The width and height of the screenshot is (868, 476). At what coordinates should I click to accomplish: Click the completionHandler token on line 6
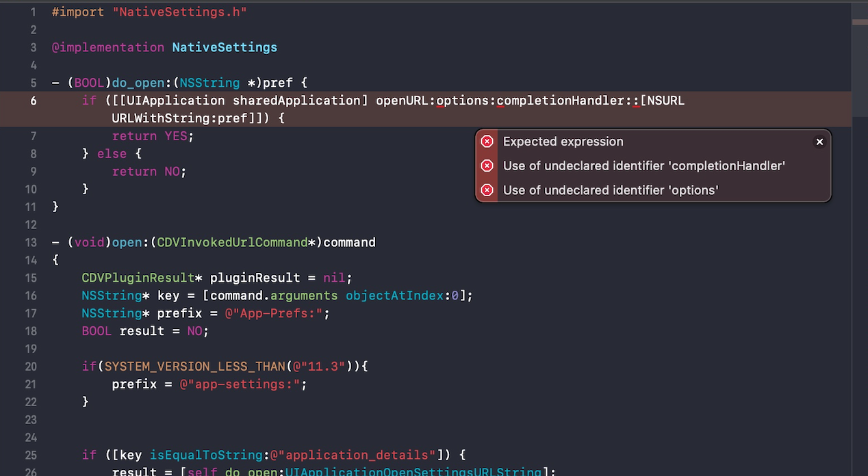[563, 101]
